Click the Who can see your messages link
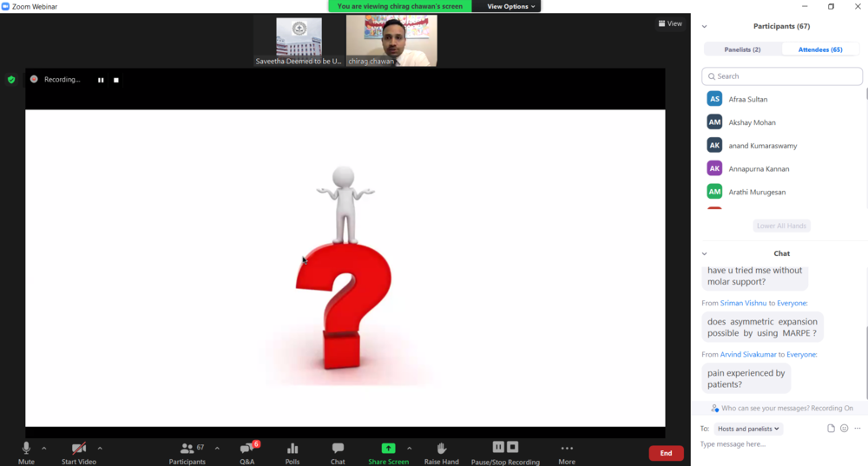This screenshot has height=466, width=868. click(782, 408)
